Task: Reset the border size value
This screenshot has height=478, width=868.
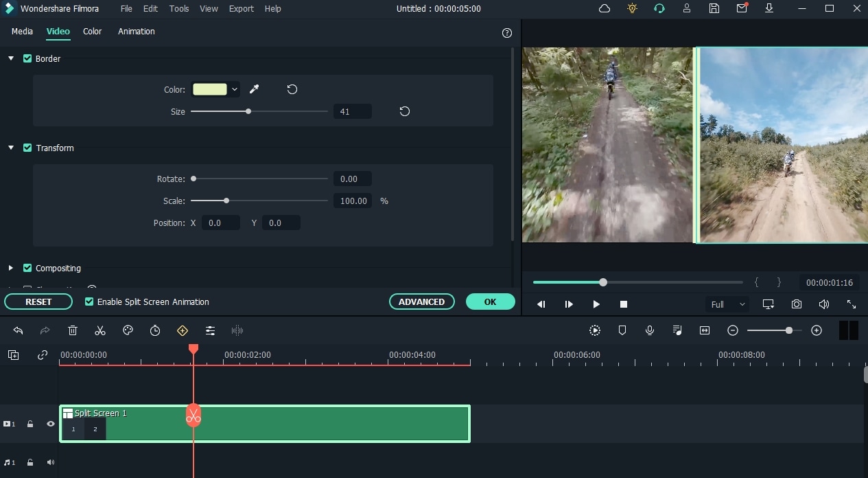Action: [x=405, y=111]
